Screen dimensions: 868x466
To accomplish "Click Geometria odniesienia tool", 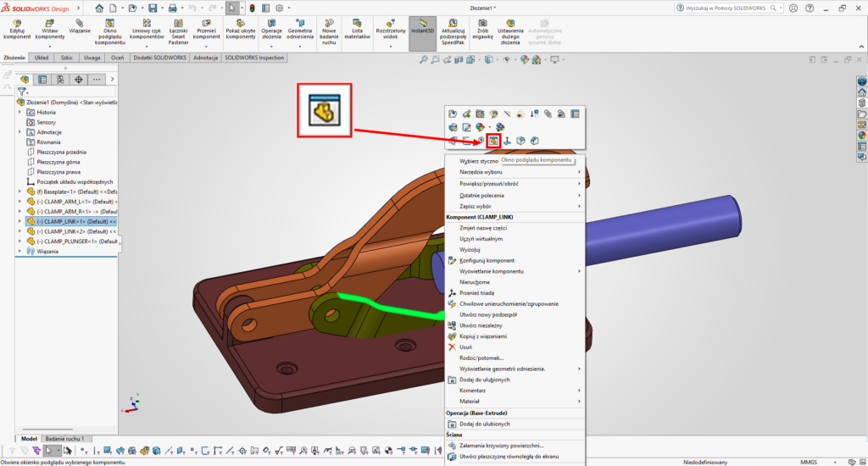I will coord(300,30).
